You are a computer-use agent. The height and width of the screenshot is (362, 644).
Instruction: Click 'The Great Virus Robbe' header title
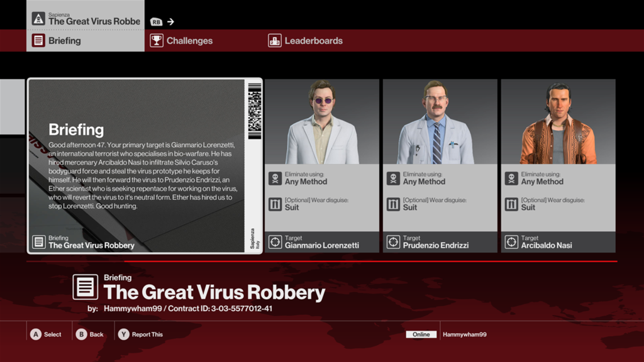[94, 21]
